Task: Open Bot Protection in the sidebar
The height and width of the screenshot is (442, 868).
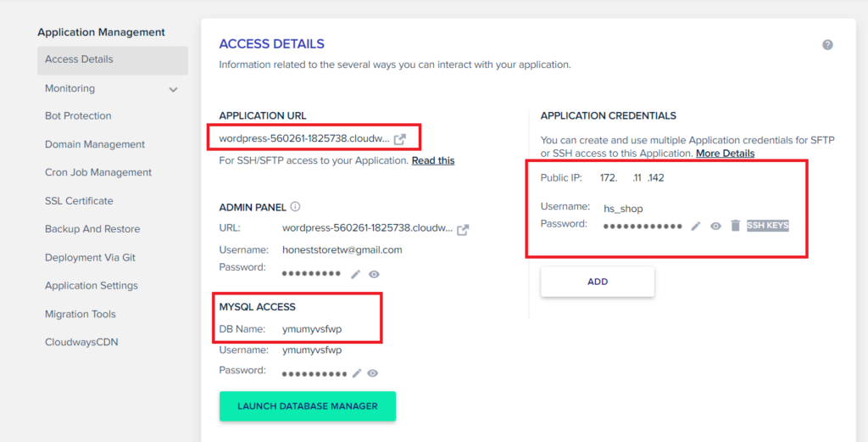Action: point(78,116)
